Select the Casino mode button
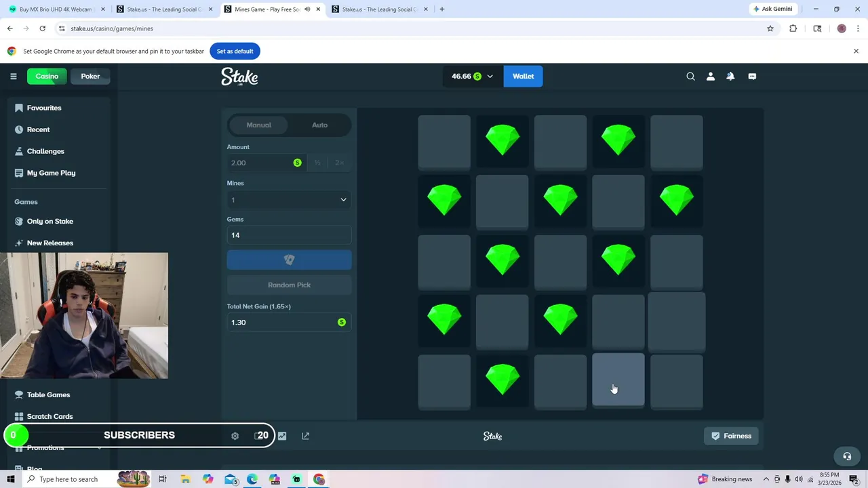The width and height of the screenshot is (868, 488). click(47, 76)
